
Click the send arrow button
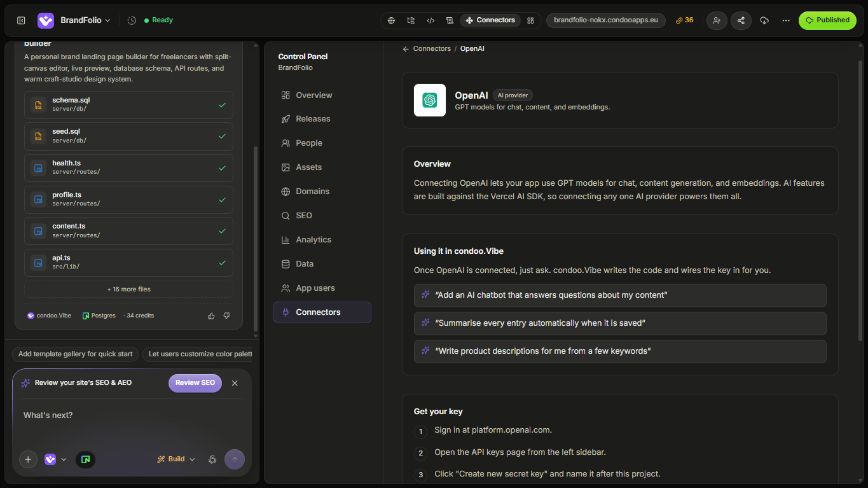click(x=235, y=459)
